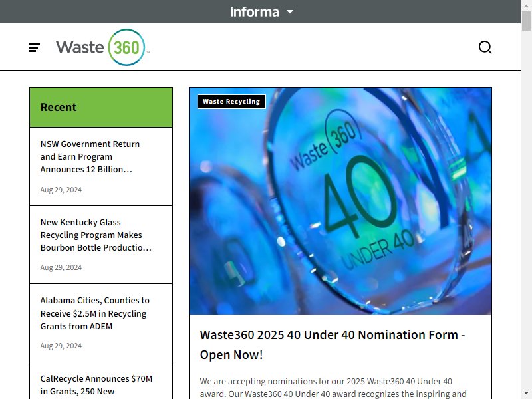Click the scrollbar down arrow
This screenshot has height=399, width=532.
tap(526, 394)
